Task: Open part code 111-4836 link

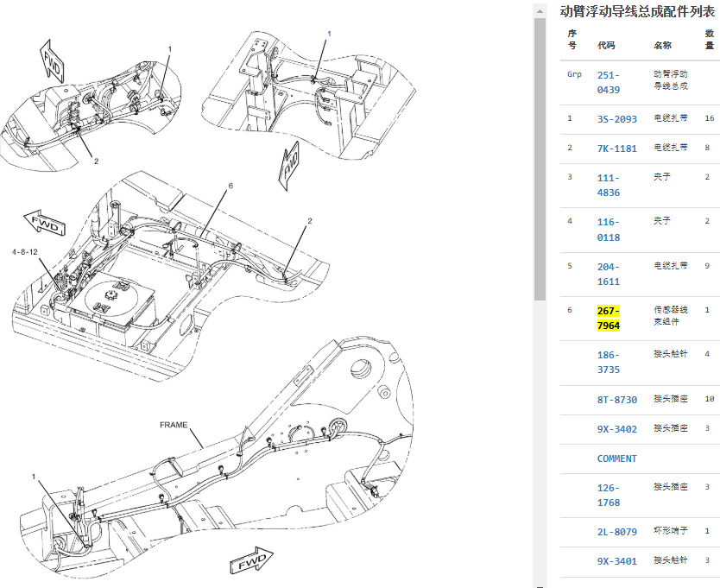Action: click(609, 185)
